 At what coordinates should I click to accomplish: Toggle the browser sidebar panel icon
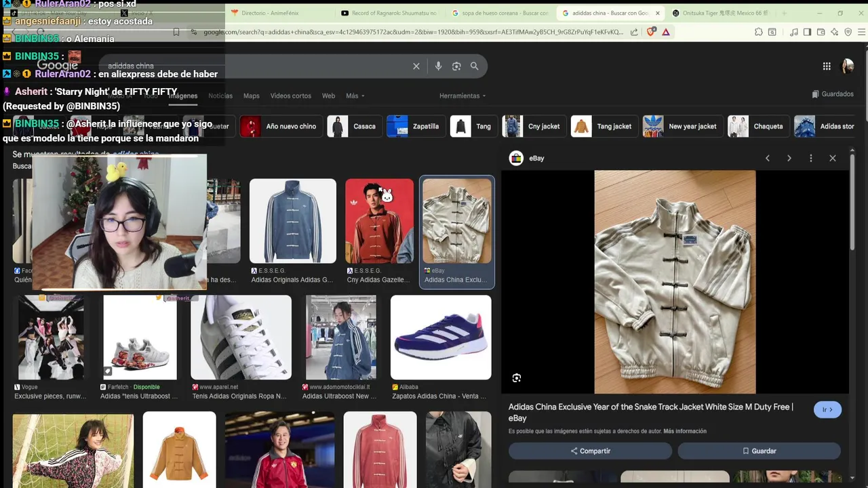click(x=808, y=32)
